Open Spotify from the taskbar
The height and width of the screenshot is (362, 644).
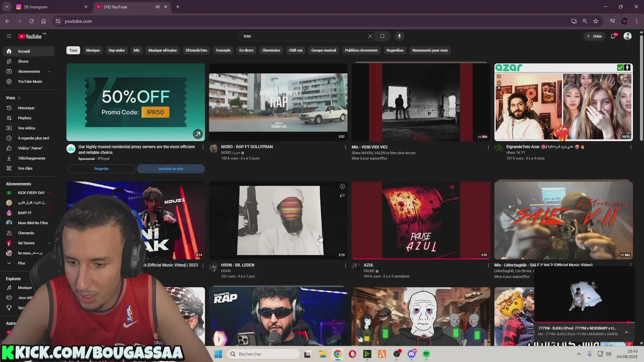(426, 354)
